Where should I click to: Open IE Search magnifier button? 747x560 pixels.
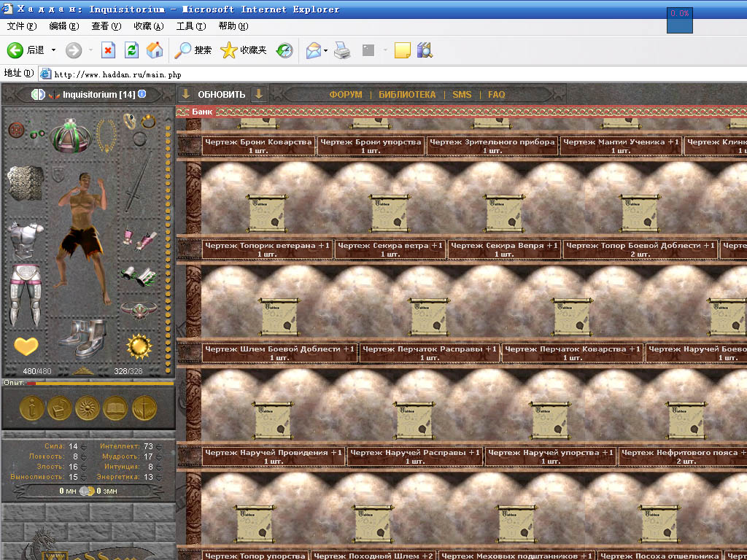click(x=193, y=50)
